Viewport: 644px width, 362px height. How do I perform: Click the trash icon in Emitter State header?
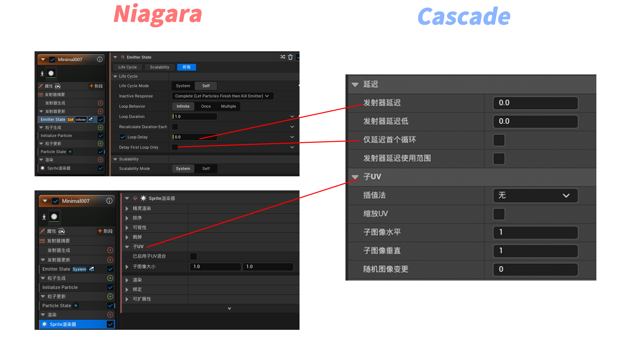(290, 57)
